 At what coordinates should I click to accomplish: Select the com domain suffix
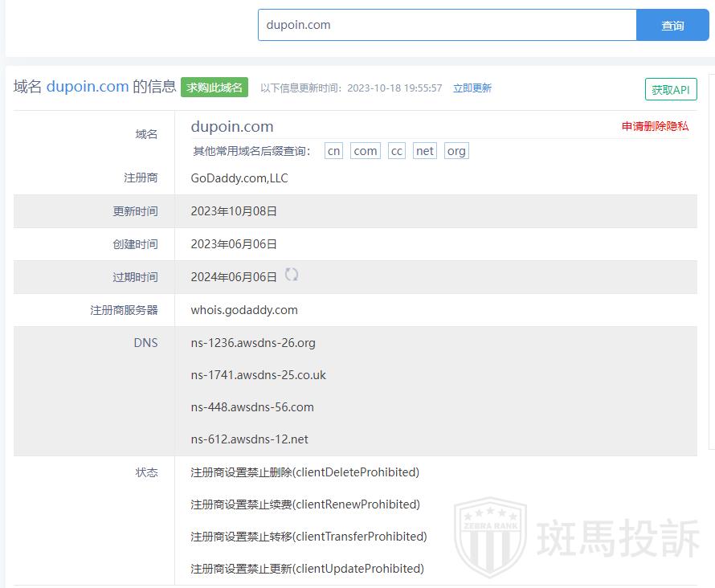[366, 151]
